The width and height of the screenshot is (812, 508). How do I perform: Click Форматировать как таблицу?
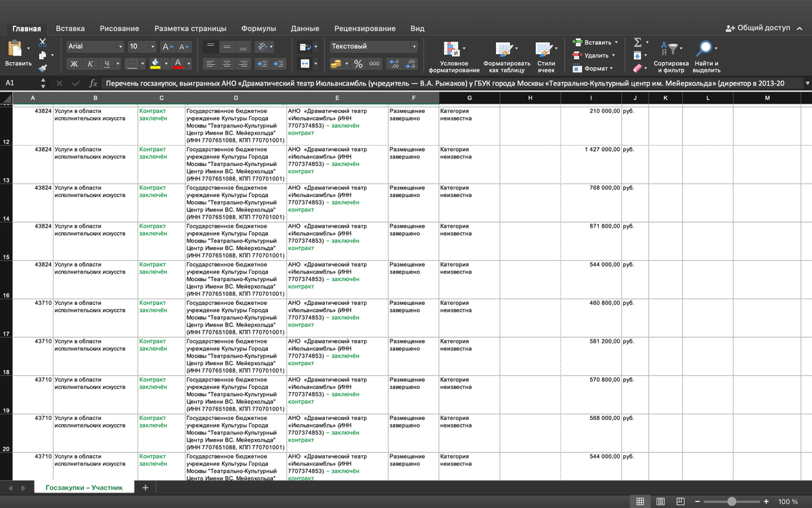[507, 58]
